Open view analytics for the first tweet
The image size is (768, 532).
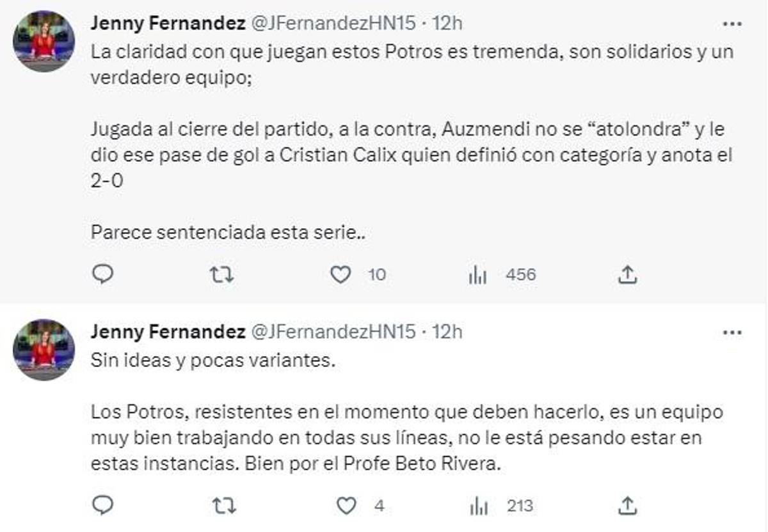point(477,275)
